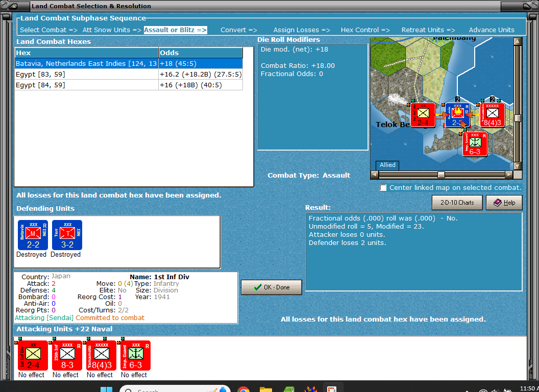The width and height of the screenshot is (539, 392).
Task: Select the Batavia, Netherlands East Indies combat row
Action: click(129, 64)
